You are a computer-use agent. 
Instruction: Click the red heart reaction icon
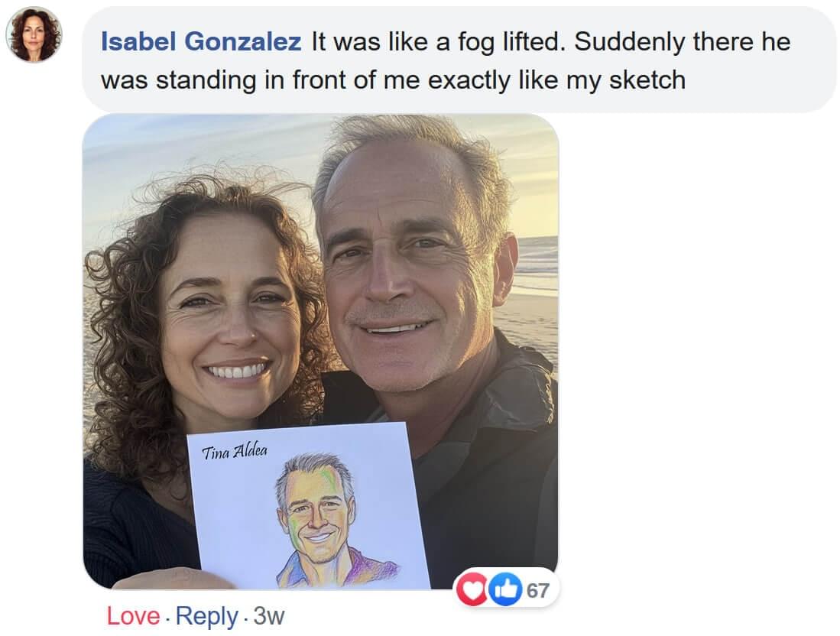point(472,589)
